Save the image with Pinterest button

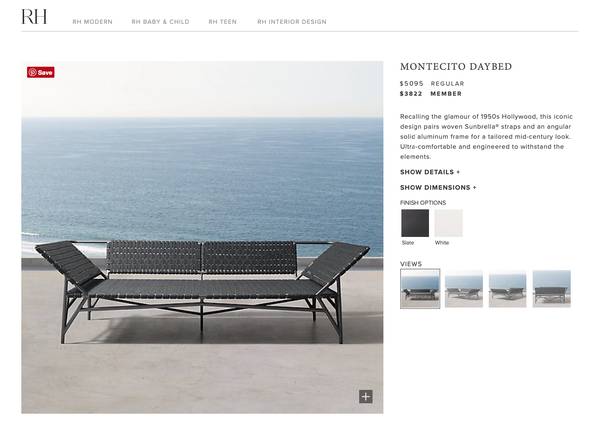(41, 72)
